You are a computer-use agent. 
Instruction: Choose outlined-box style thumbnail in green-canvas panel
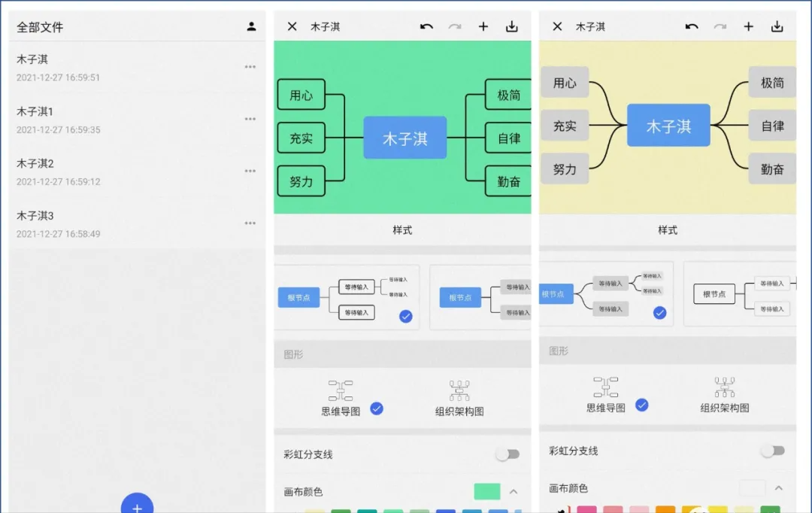pos(347,297)
